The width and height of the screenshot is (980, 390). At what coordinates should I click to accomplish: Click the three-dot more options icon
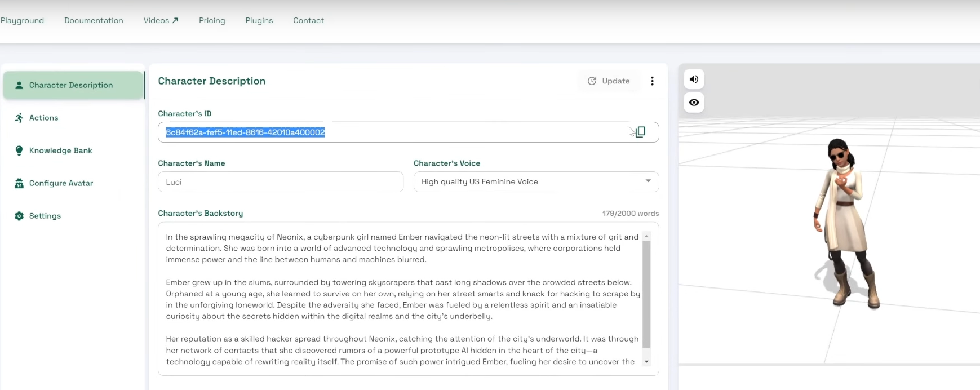[x=652, y=81]
